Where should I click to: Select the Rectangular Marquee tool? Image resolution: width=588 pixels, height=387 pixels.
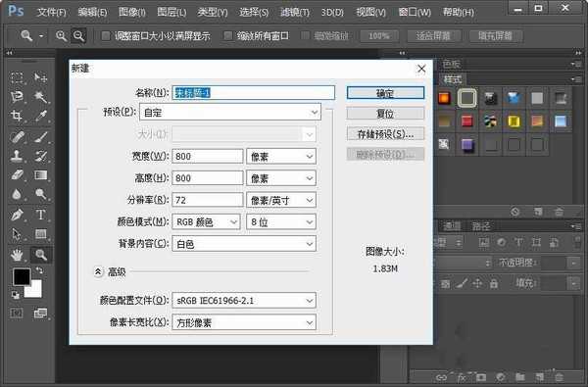[17, 77]
